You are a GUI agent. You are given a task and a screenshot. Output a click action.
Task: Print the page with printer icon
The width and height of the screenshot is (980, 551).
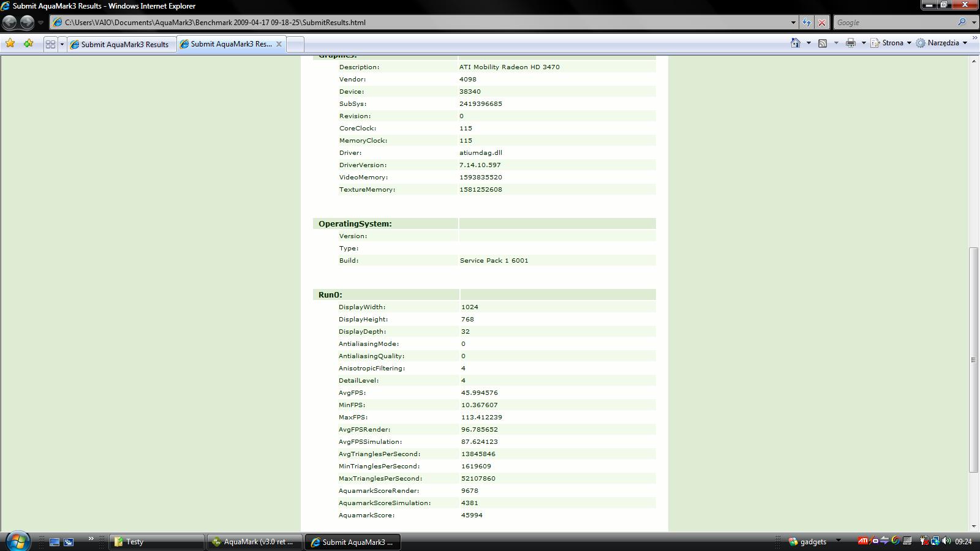[850, 43]
